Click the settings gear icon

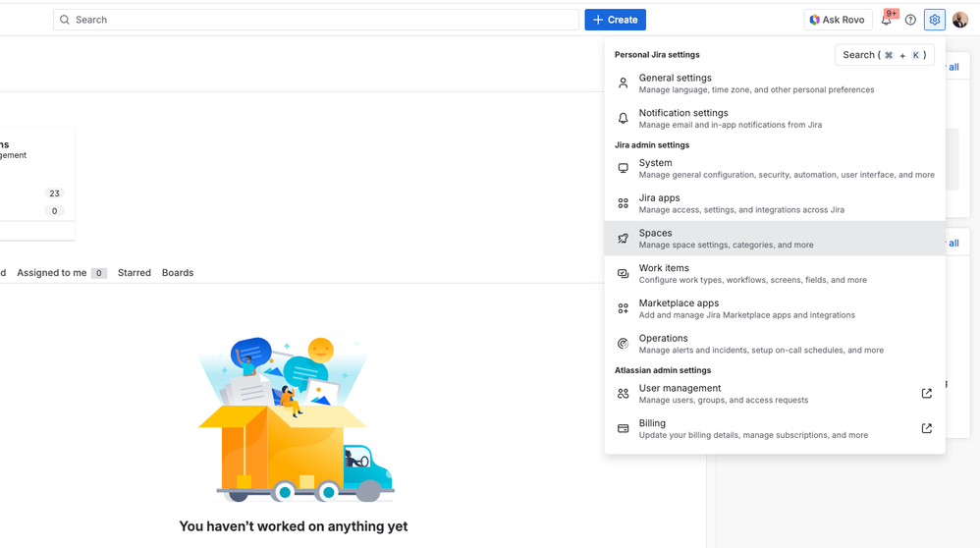tap(935, 20)
